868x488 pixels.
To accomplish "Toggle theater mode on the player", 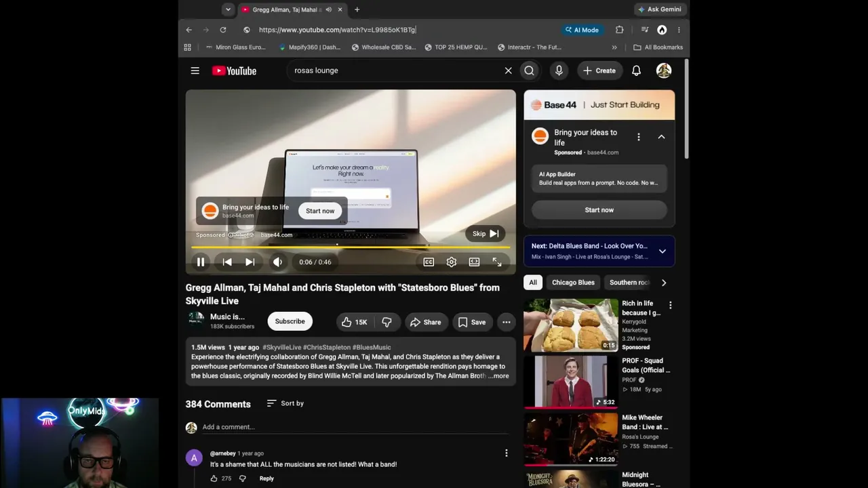I will [474, 262].
